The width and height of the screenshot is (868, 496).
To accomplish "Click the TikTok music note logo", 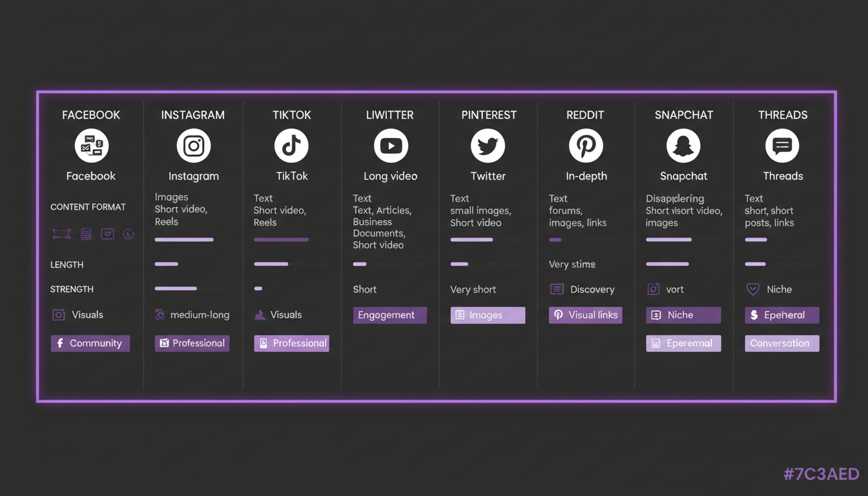I will (x=291, y=146).
